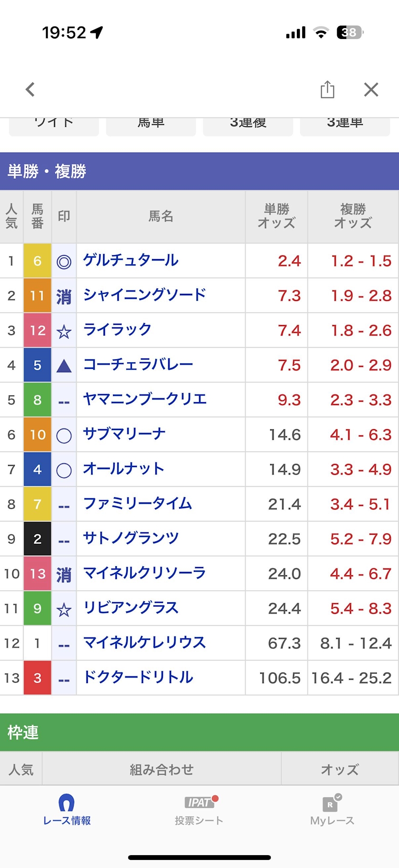Tap the double-circle mark for ゲルチュタール
Image resolution: width=399 pixels, height=868 pixels.
[x=64, y=261]
